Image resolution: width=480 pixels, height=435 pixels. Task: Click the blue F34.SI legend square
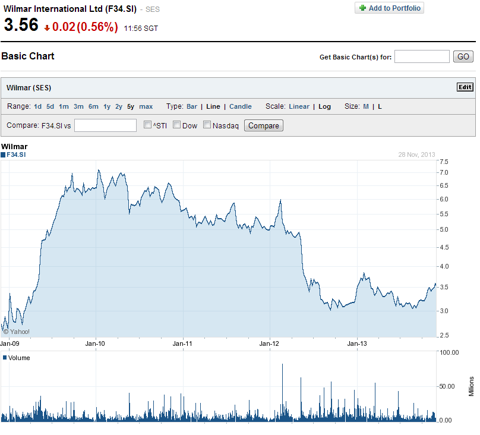[3, 155]
